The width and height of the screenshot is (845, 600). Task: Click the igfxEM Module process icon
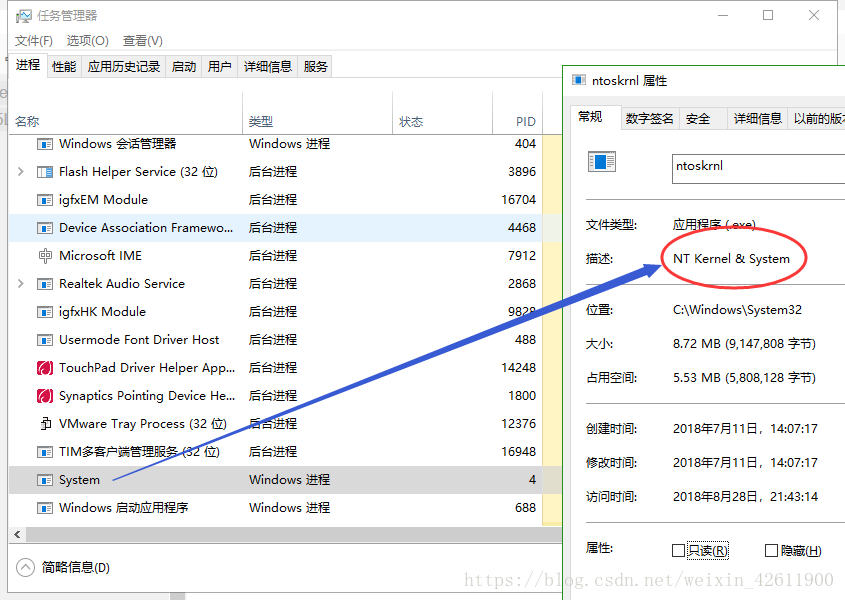[x=45, y=200]
